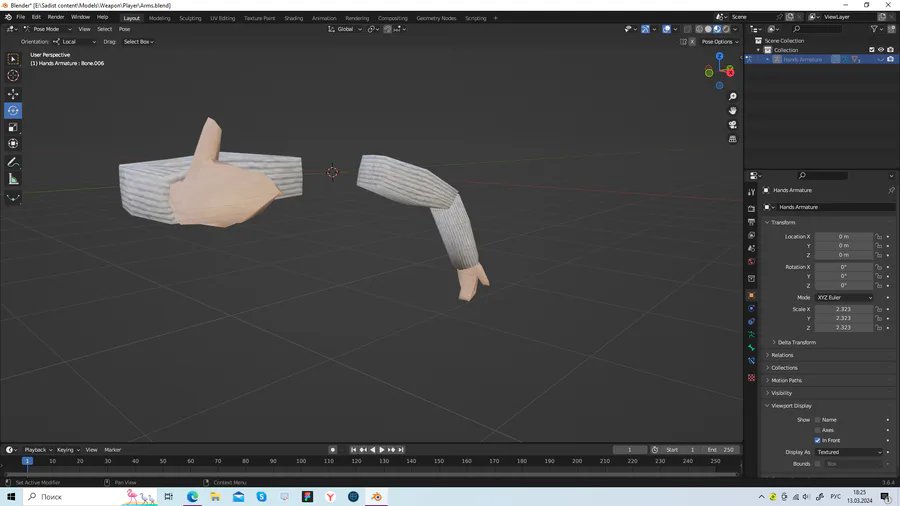Enable the Show Axes checkbox
The height and width of the screenshot is (506, 900).
(817, 430)
